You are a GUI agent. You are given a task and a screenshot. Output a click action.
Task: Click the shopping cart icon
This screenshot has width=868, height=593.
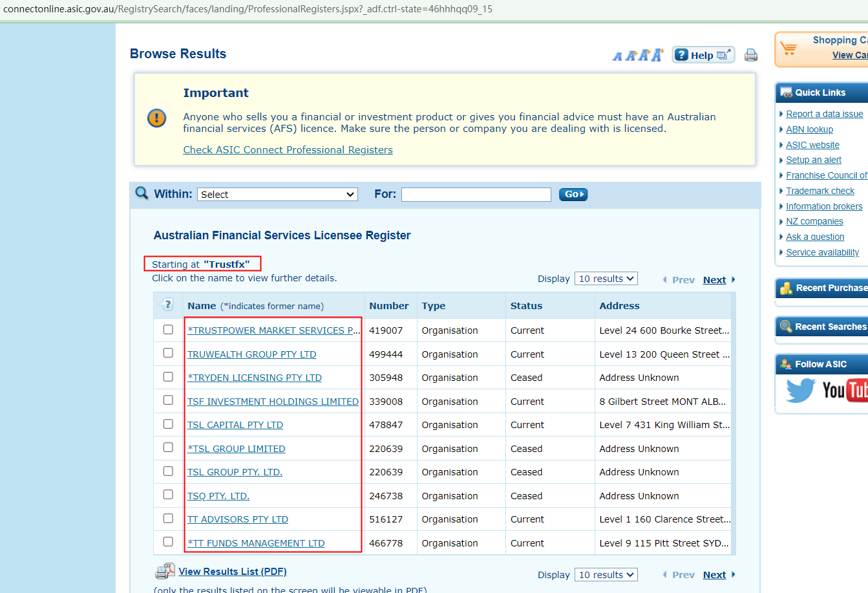pyautogui.click(x=789, y=49)
